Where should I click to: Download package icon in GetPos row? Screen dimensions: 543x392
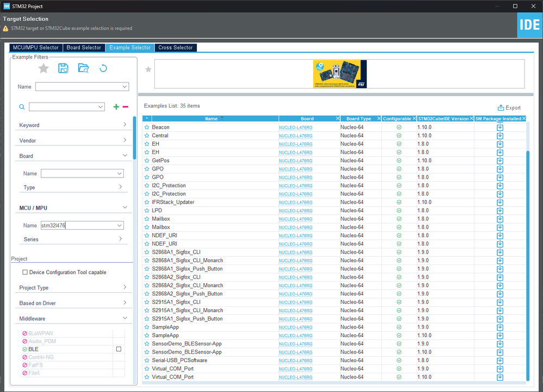pos(500,161)
